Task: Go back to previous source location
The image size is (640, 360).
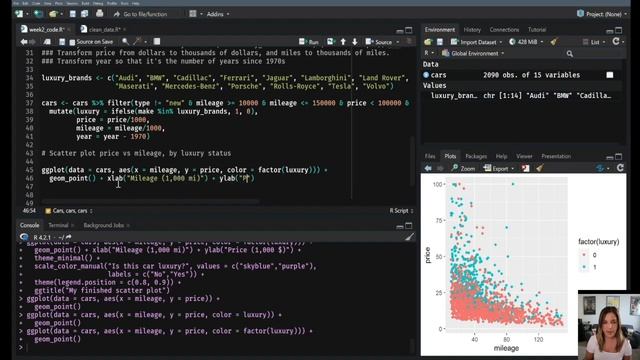Action: 24,42
